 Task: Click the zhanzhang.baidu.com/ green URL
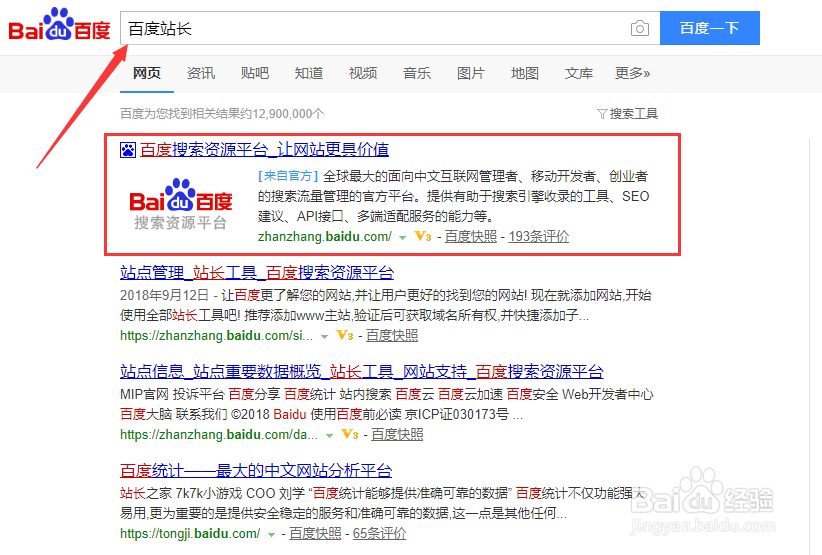[x=325, y=236]
